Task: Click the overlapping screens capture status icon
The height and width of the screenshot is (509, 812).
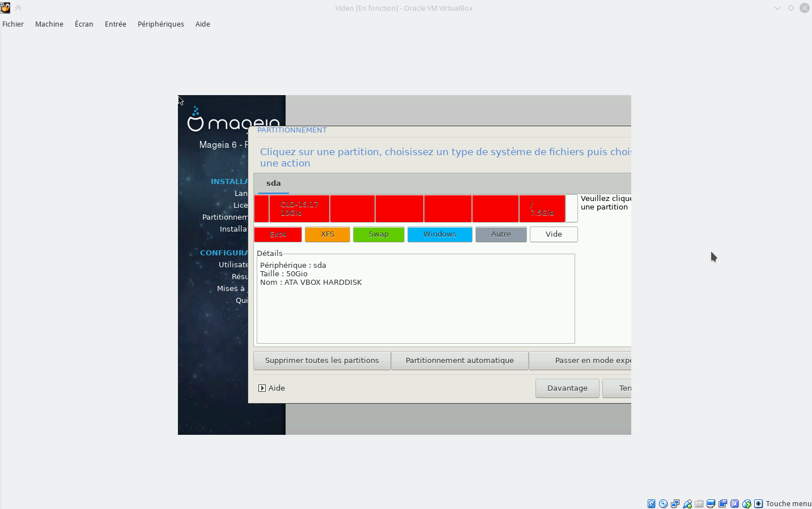Action: pos(723,503)
